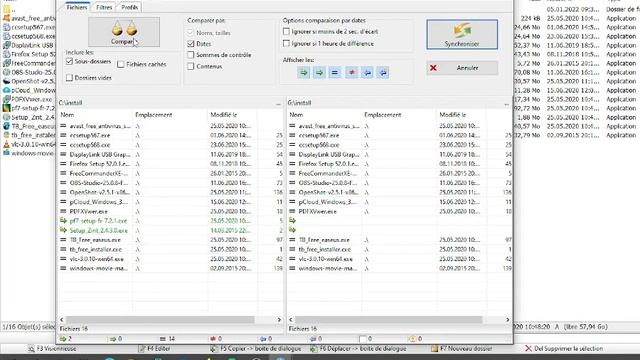Click F6 Déplacer boîte de dialogue
This screenshot has height=360, width=640.
[x=358, y=349]
